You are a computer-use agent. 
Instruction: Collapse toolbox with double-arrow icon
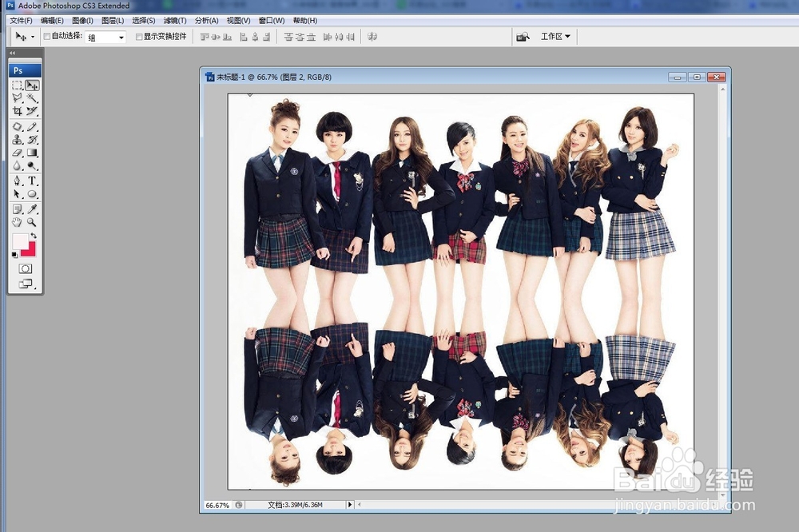click(12, 53)
